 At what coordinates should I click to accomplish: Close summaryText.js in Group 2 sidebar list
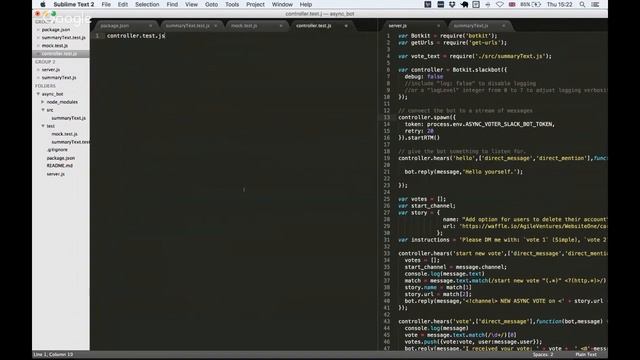[x=38, y=78]
